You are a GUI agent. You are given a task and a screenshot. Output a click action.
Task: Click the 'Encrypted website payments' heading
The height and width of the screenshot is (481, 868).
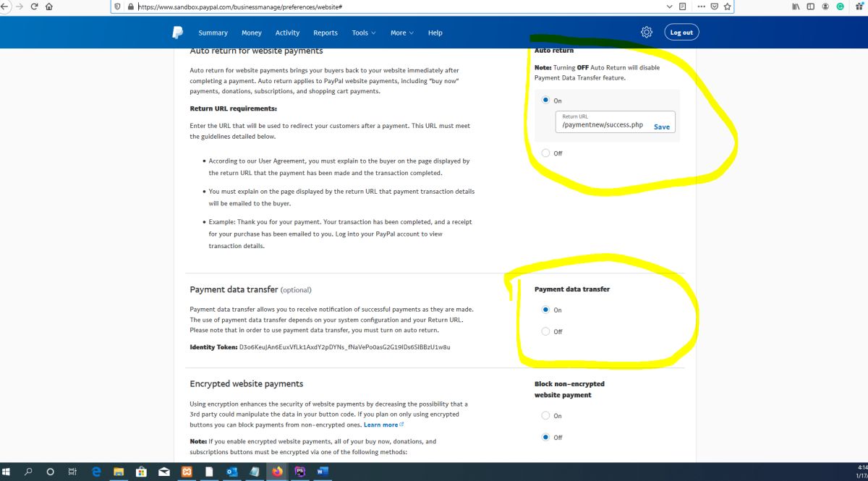coord(247,383)
